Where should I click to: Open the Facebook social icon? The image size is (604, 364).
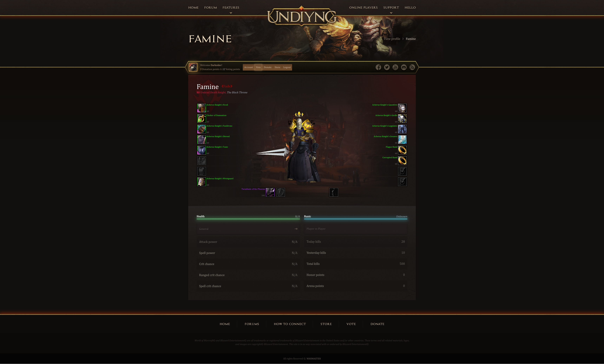click(x=378, y=67)
